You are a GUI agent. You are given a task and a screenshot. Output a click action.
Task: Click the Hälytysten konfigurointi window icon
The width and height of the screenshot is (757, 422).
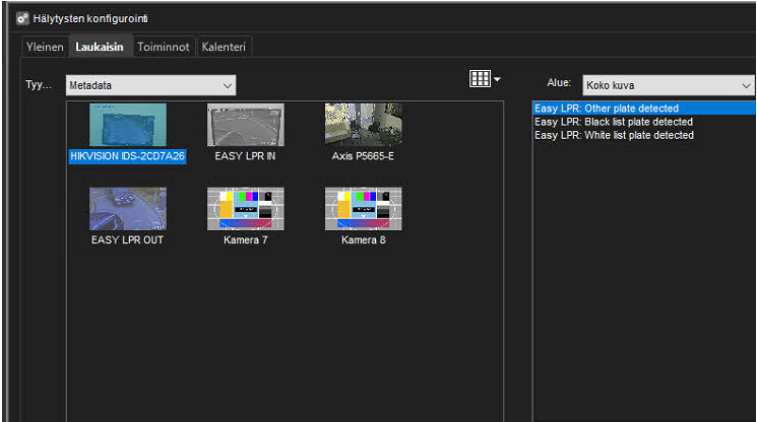coord(22,19)
